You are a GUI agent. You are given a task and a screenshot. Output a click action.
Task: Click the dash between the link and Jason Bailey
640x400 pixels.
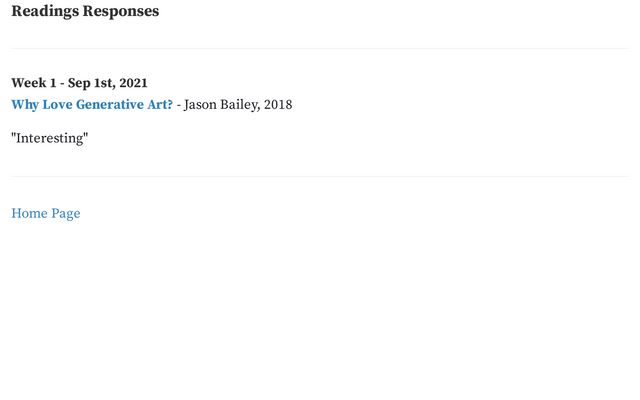coord(178,105)
